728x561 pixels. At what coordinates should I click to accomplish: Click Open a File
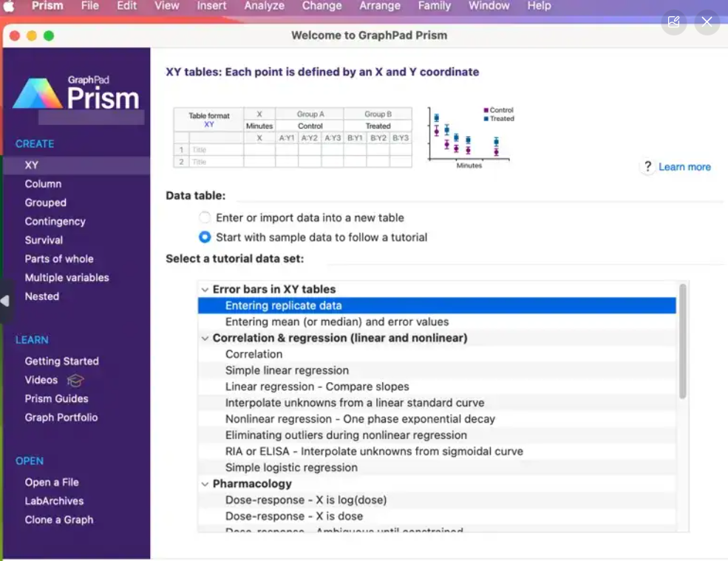tap(52, 483)
